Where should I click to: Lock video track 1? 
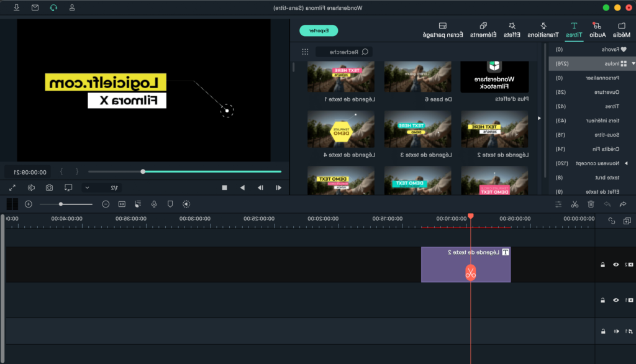click(602, 300)
